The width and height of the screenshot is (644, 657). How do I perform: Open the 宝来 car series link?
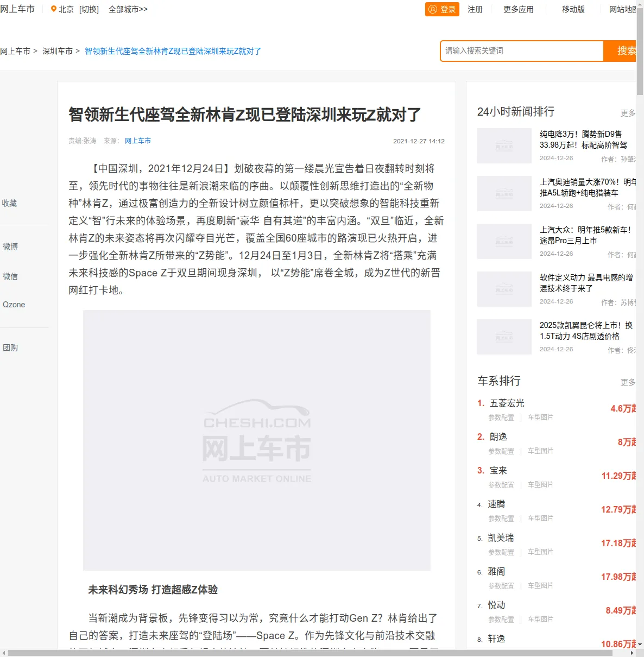click(x=498, y=470)
